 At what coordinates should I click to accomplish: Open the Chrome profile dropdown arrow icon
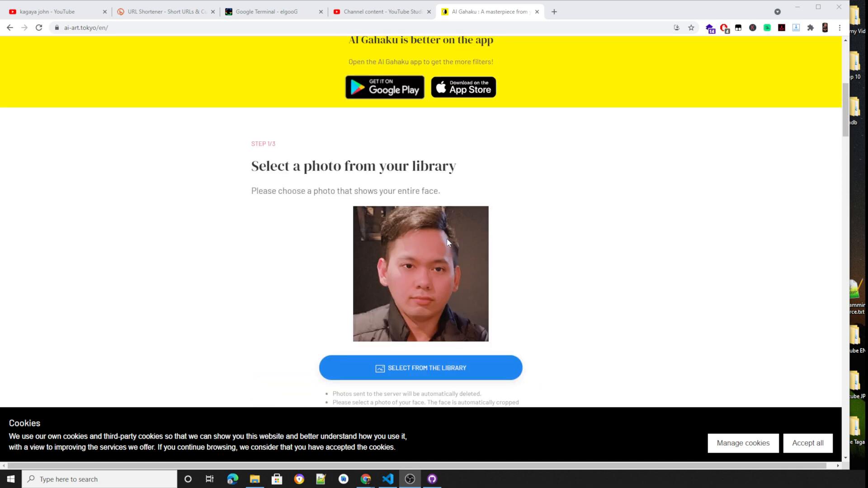pos(778,12)
